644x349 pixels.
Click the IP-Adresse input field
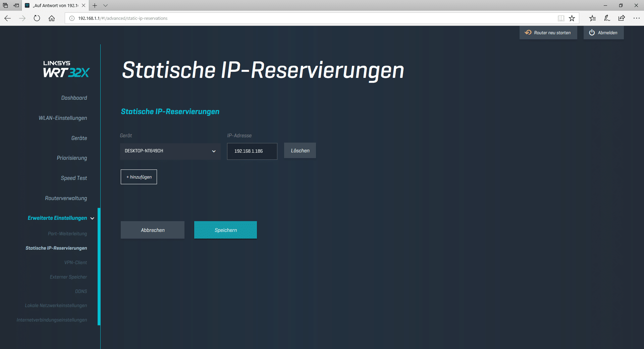coord(252,151)
